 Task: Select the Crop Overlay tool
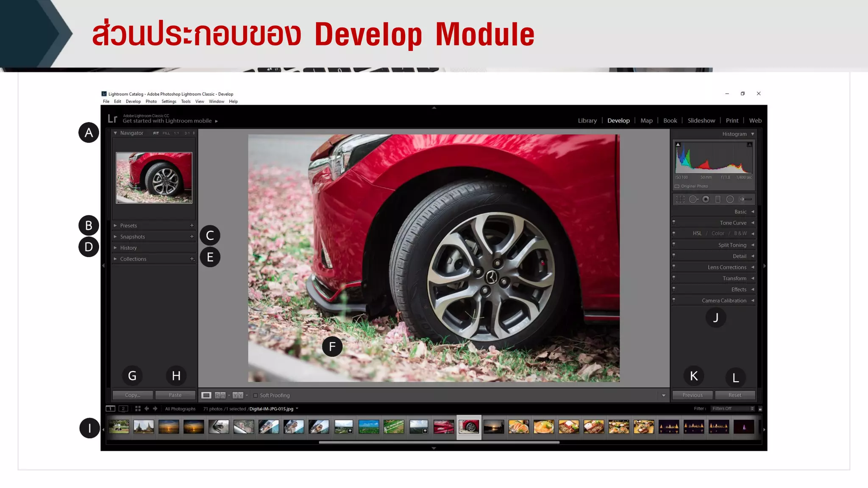click(680, 199)
